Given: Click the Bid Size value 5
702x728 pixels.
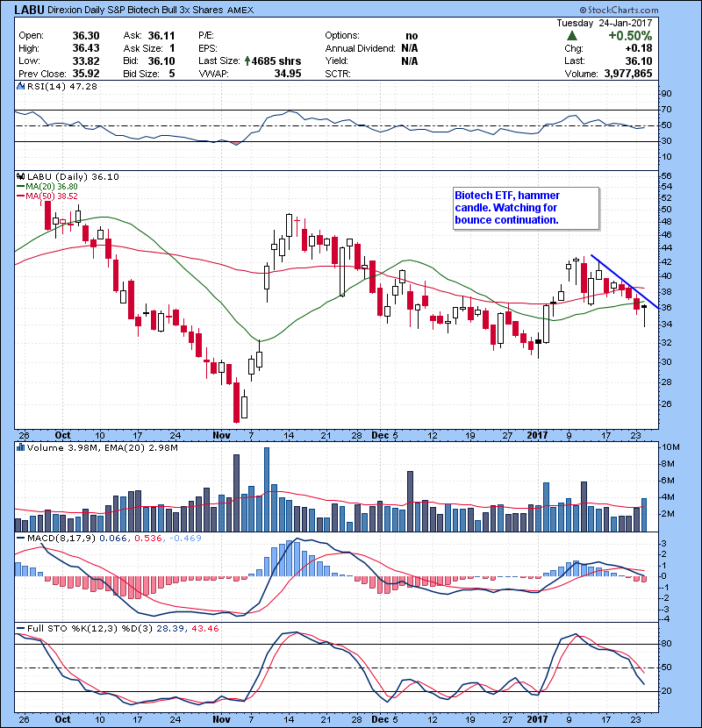Looking at the screenshot, I should (x=172, y=74).
